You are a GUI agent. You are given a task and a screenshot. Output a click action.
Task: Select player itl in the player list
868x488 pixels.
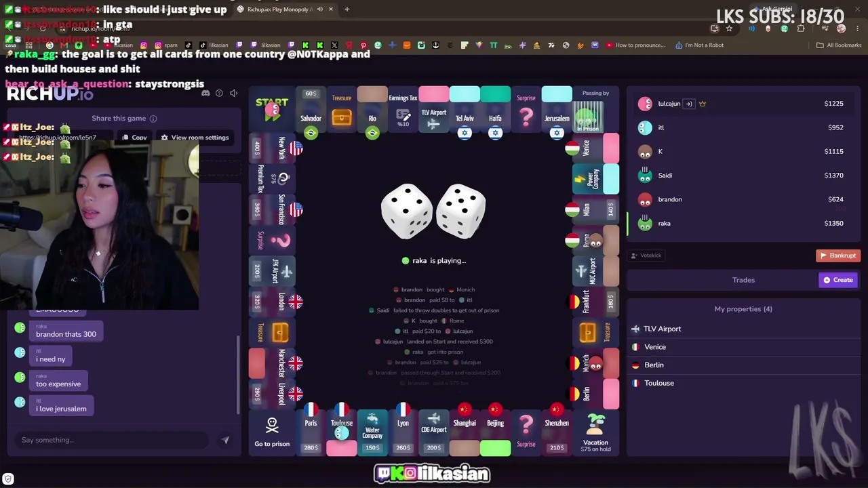pos(743,127)
